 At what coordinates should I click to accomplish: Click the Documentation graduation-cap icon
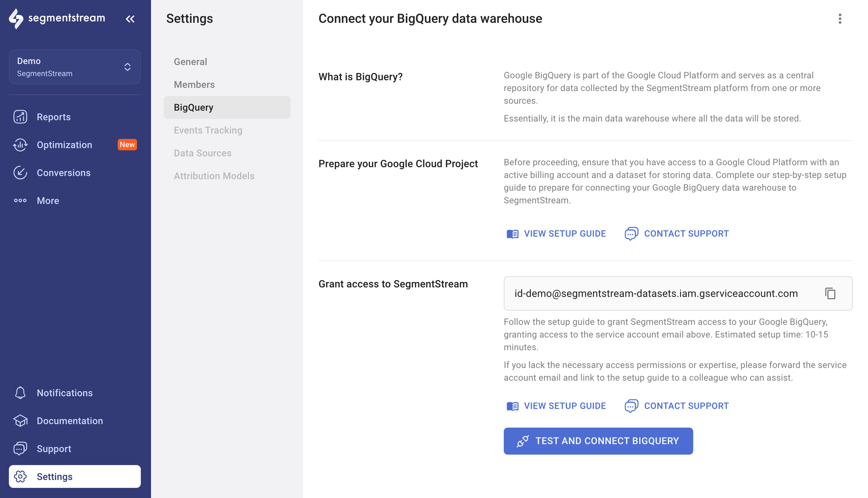click(20, 421)
